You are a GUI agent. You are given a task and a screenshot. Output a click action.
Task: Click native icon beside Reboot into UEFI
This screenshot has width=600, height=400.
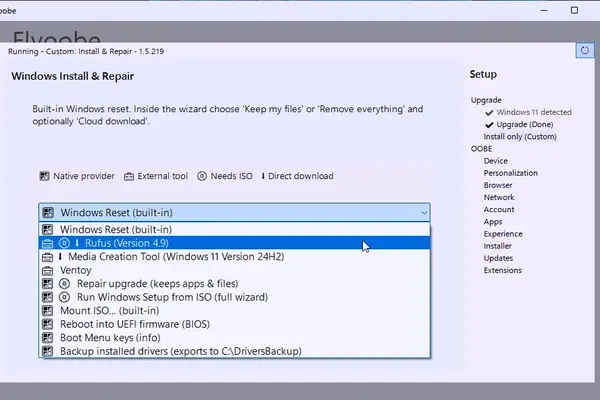47,324
